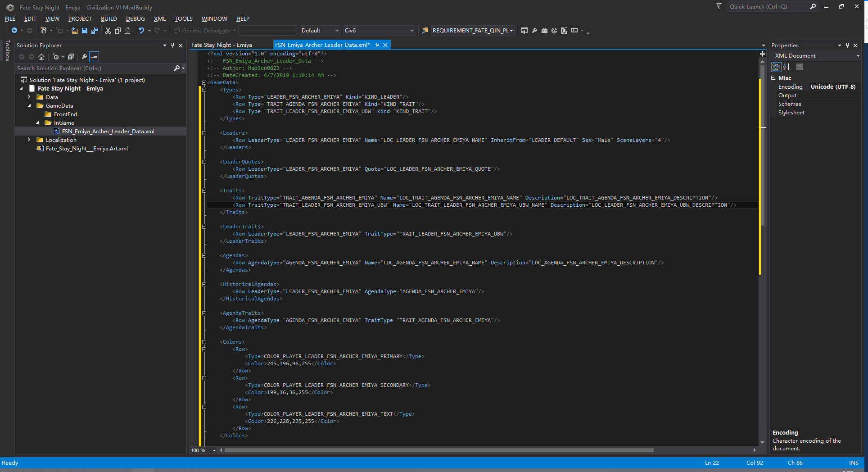Image resolution: width=868 pixels, height=472 pixels.
Task: Open the XML menu
Action: [159, 19]
